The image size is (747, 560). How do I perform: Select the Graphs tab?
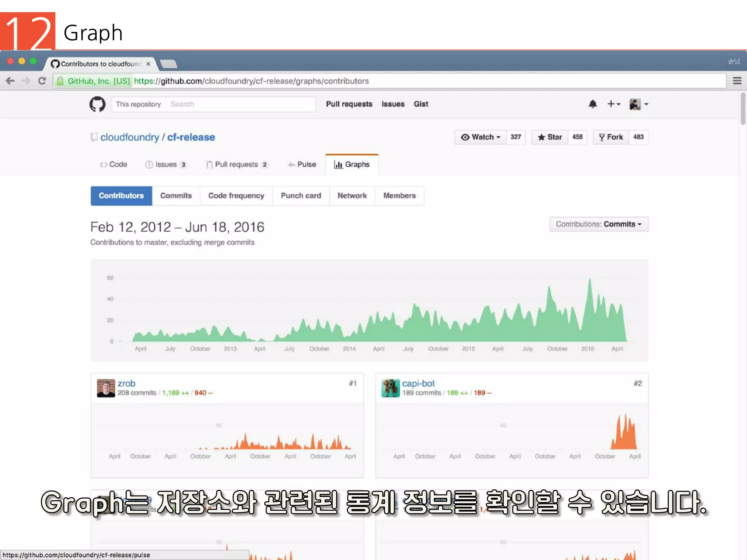[352, 164]
